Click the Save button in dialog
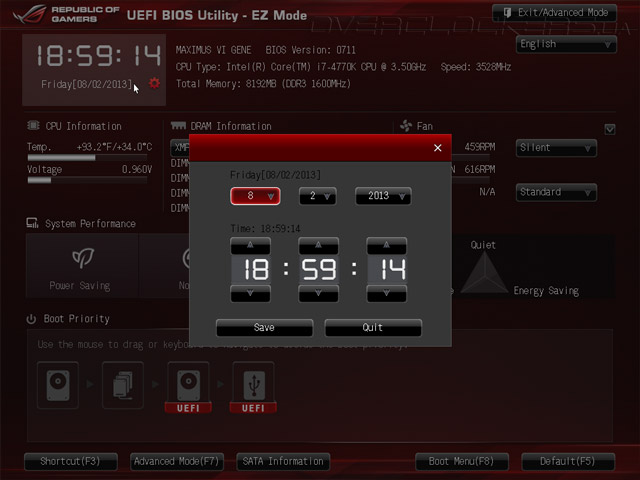640x480 pixels. (x=264, y=328)
